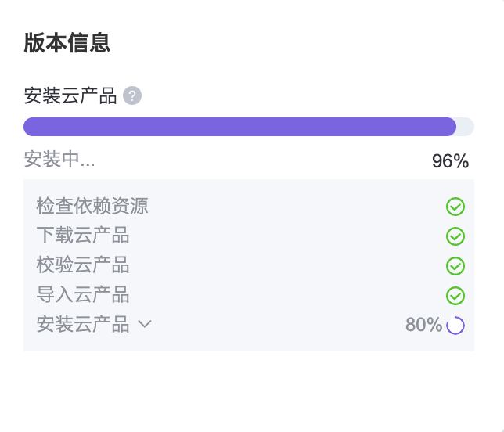Select the 校验云产品 step
Viewport: 504px width, 432px height.
coord(83,265)
